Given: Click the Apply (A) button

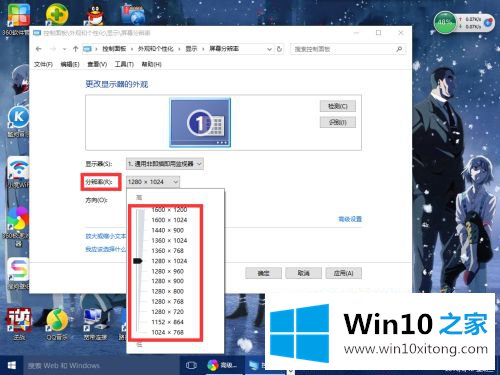Looking at the screenshot, I should pos(343,273).
